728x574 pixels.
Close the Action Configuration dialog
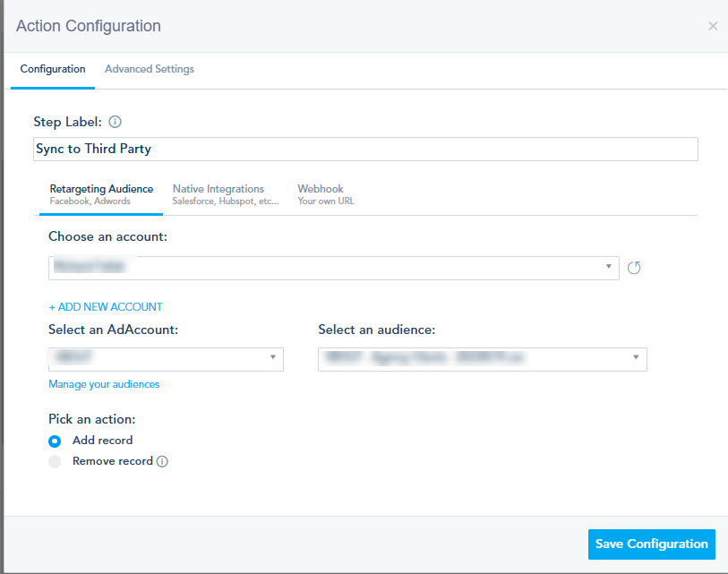coord(713,26)
